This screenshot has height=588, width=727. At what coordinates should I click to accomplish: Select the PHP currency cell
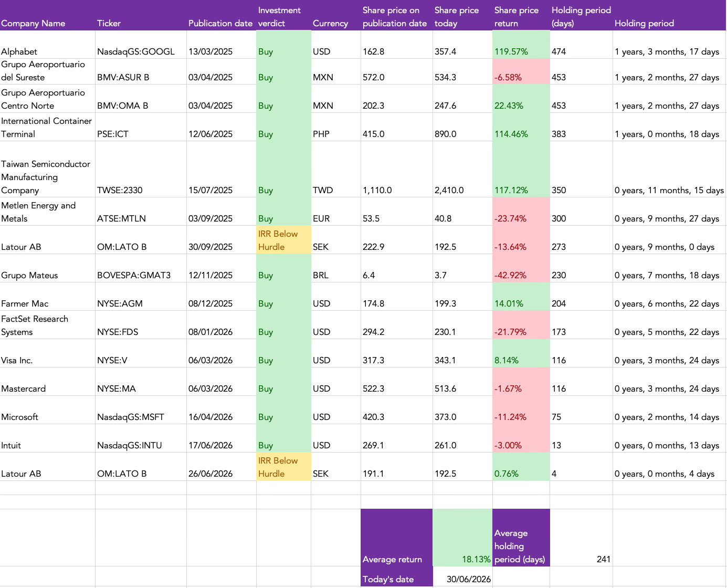pyautogui.click(x=336, y=127)
